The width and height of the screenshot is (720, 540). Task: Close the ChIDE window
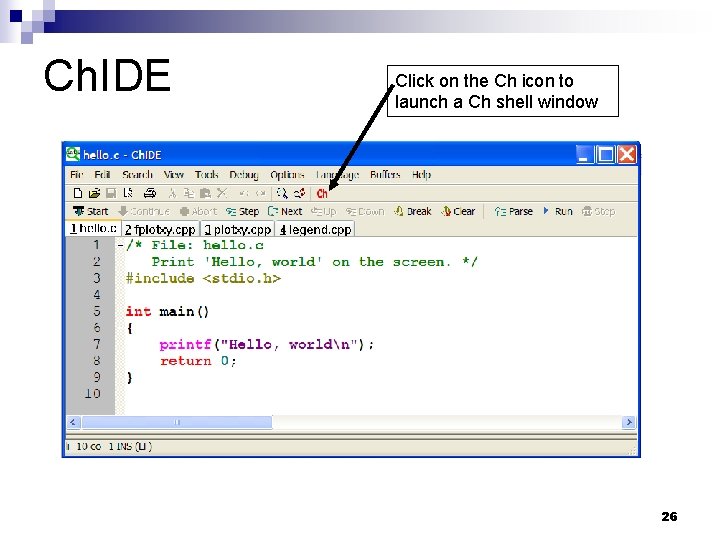pos(627,155)
